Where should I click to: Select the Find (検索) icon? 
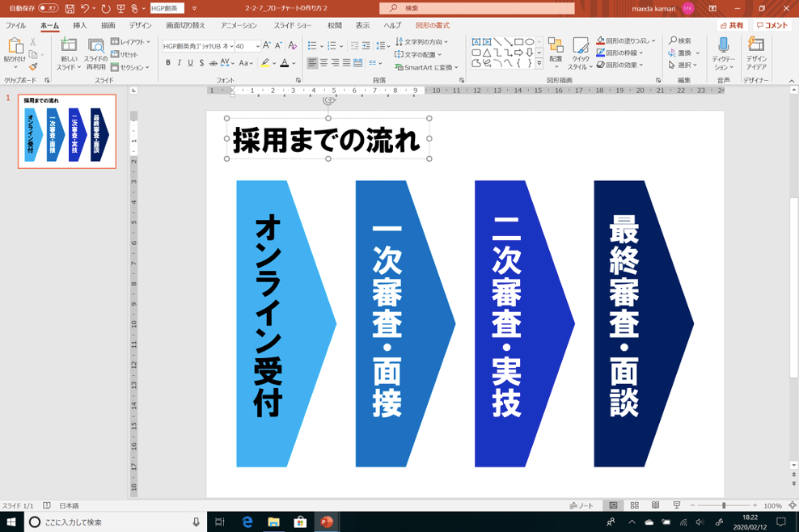pos(672,40)
